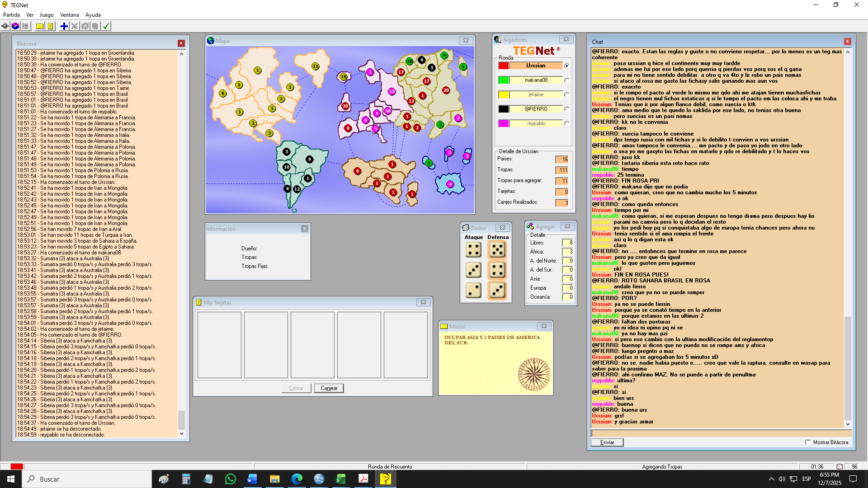Click the blue plus add troops toolbar icon
Viewport: 868px width, 488px height.
(x=64, y=26)
